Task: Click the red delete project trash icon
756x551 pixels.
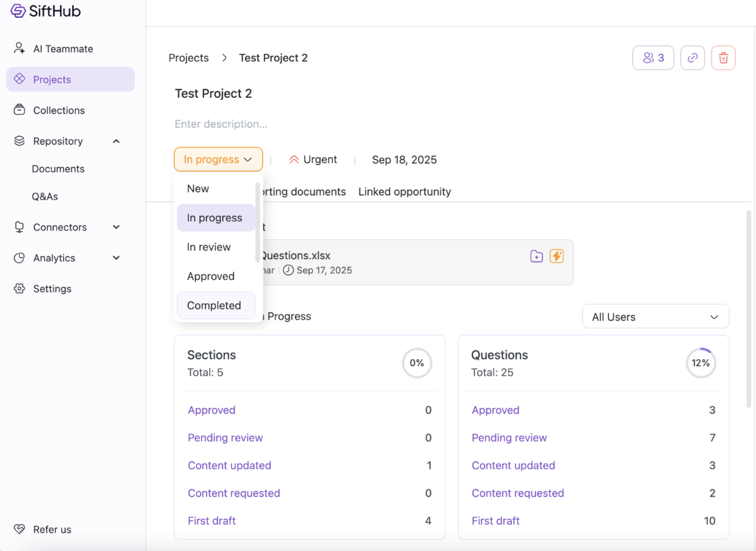Action: click(x=723, y=58)
